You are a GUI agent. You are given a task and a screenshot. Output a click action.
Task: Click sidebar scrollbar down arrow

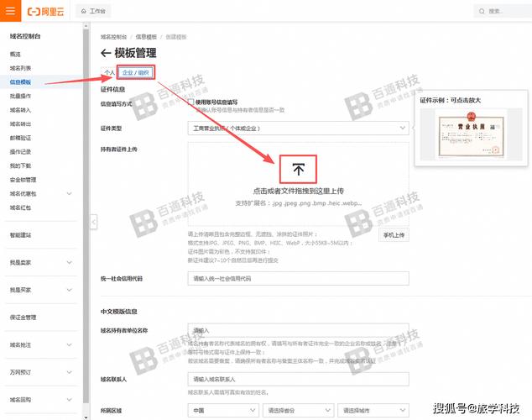click(x=86, y=417)
